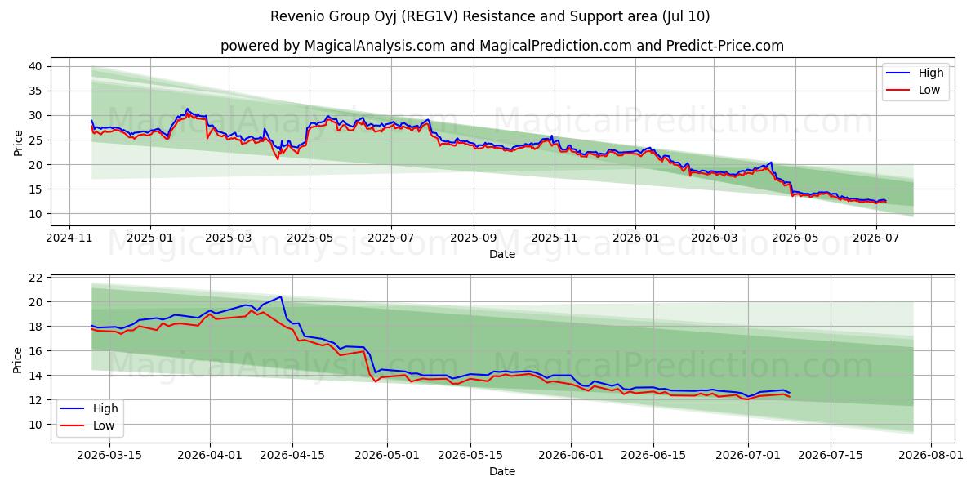Click top chart x-axis tick '2025-07'
Image resolution: width=980 pixels, height=490 pixels.
(391, 238)
